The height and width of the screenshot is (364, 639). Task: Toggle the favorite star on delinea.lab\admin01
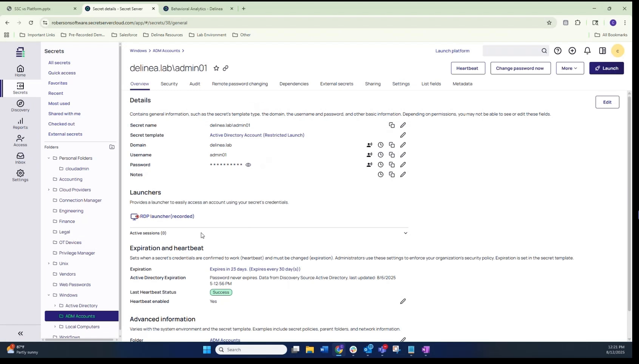pos(216,68)
